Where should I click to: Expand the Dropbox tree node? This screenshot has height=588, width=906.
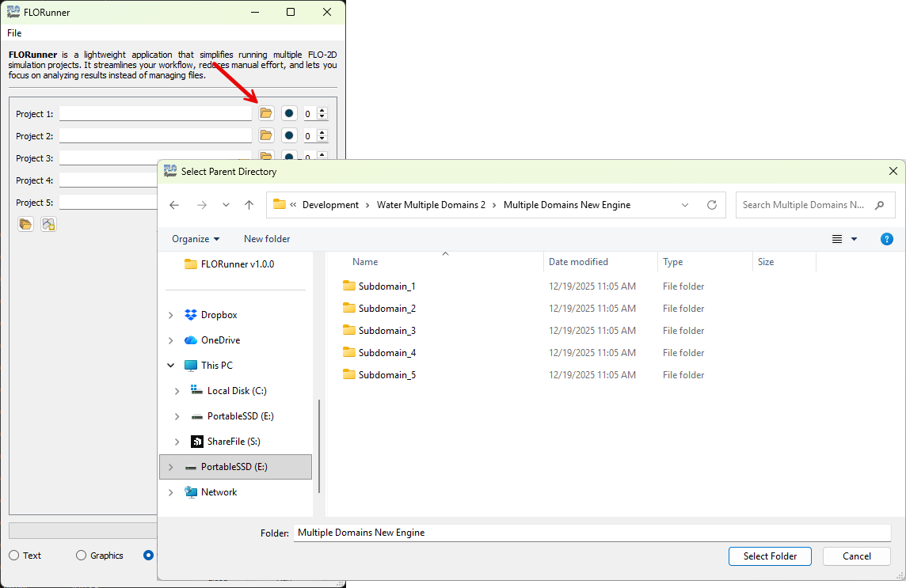(x=171, y=315)
